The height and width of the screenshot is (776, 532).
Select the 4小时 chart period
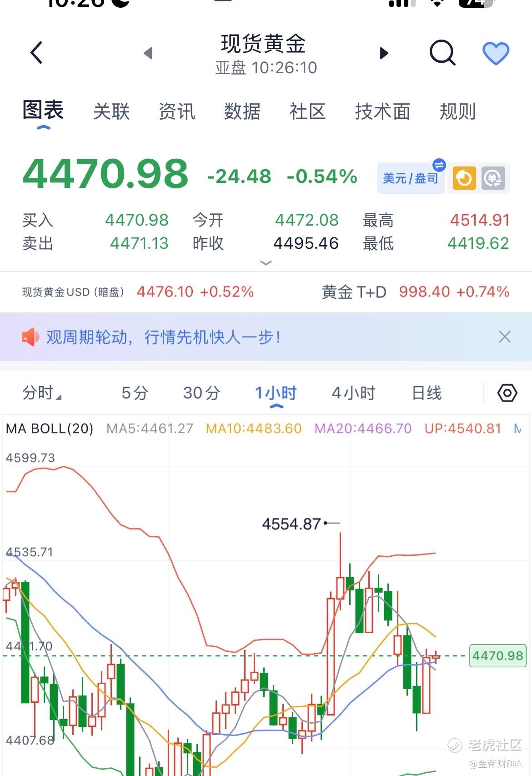click(x=354, y=393)
